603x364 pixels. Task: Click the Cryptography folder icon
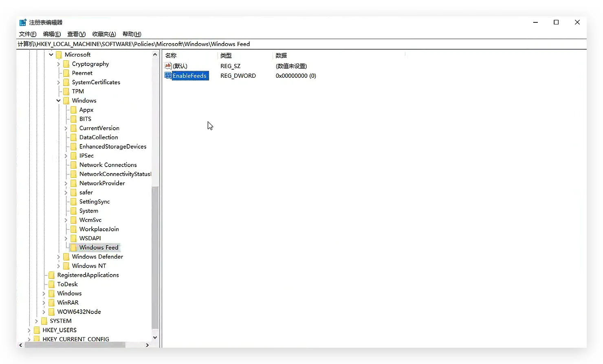[66, 64]
